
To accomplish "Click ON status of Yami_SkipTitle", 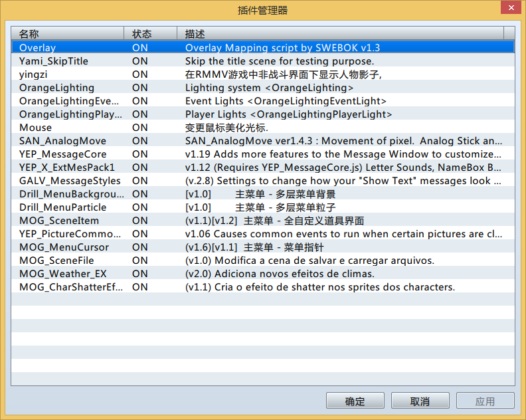I will 140,60.
